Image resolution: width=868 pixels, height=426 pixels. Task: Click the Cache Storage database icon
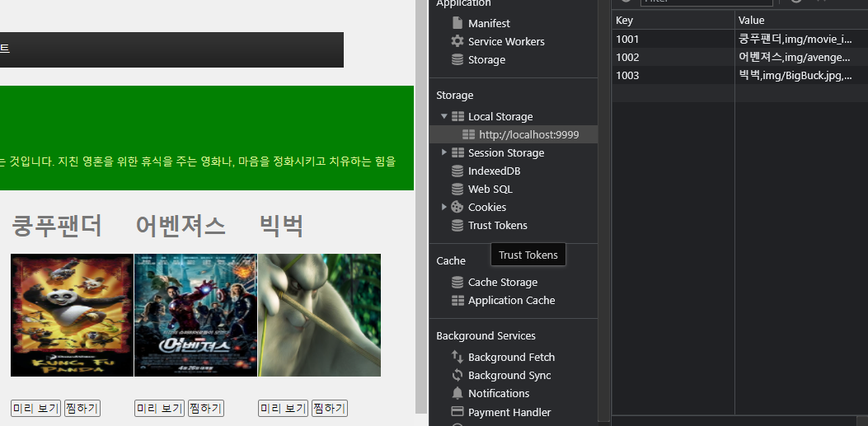pyautogui.click(x=457, y=282)
